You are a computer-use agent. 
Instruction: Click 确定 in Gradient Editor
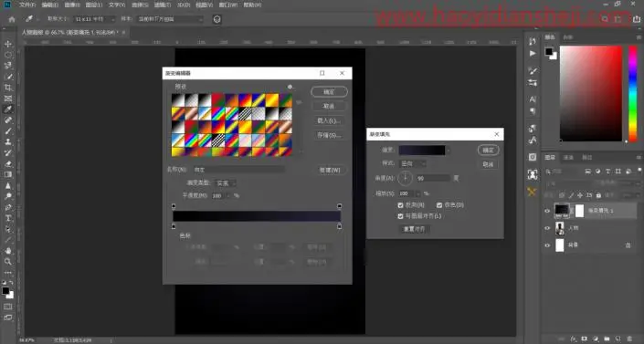[329, 92]
